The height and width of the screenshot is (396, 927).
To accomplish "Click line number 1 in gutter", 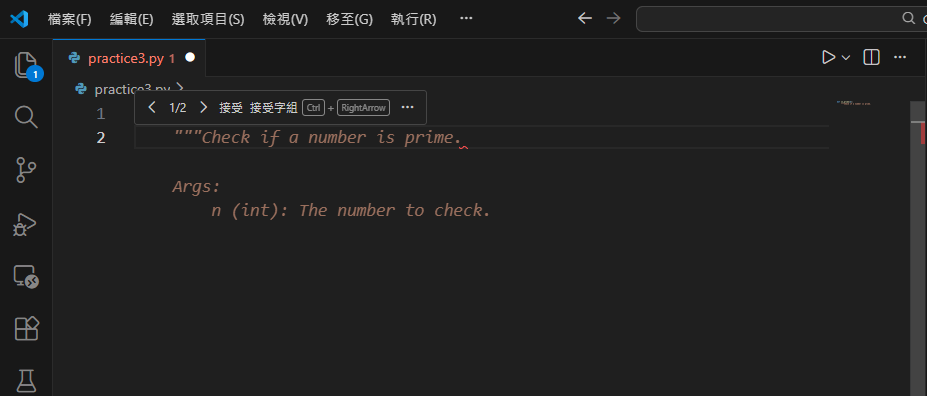I will (101, 113).
